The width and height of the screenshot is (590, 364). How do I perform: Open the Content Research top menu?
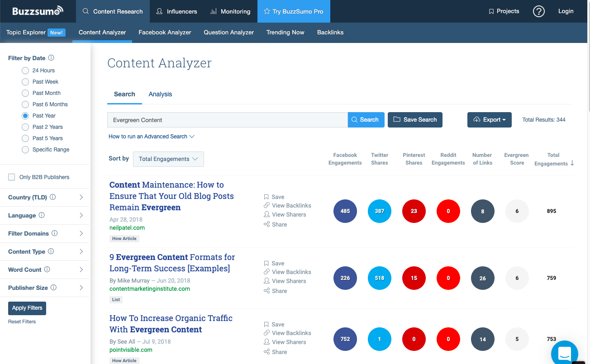click(113, 11)
